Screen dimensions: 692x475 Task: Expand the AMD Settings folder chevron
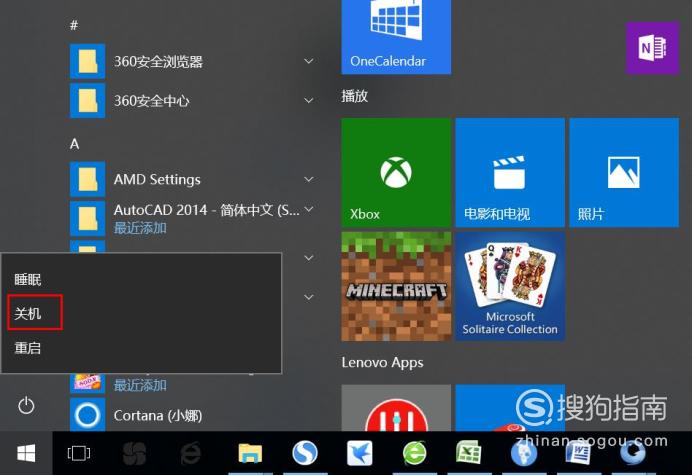point(309,179)
